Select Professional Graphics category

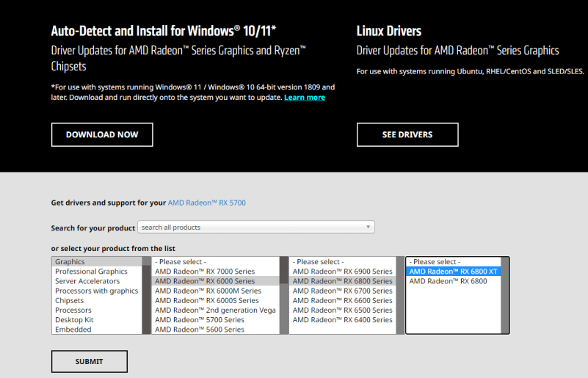pos(91,272)
